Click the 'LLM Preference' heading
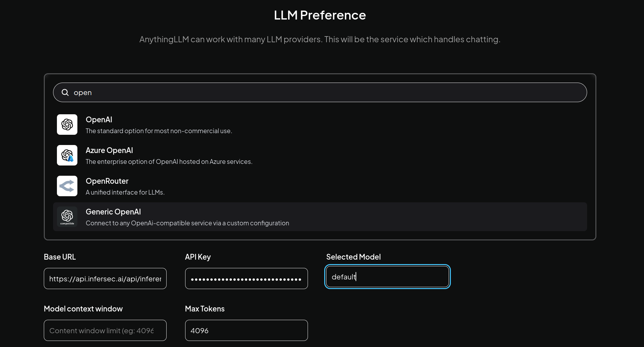 [320, 15]
